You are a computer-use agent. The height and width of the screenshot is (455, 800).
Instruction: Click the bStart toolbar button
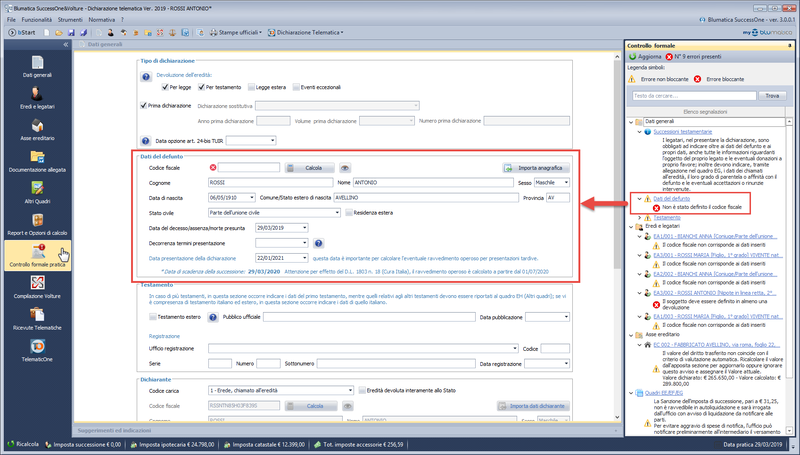[x=22, y=32]
